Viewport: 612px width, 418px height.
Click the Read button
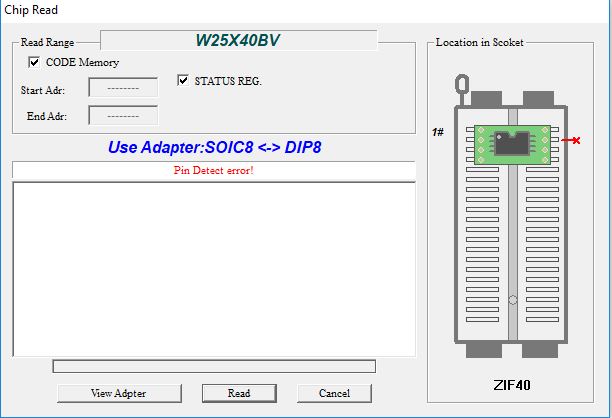coord(239,393)
